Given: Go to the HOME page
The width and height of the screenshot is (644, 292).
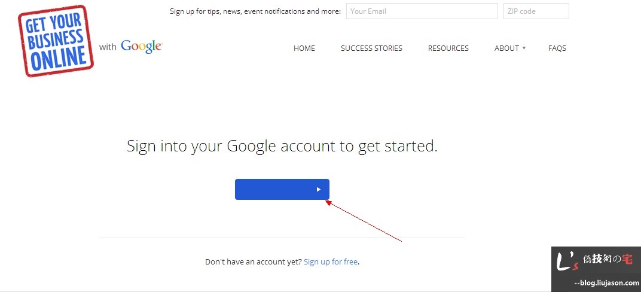Looking at the screenshot, I should [x=304, y=48].
